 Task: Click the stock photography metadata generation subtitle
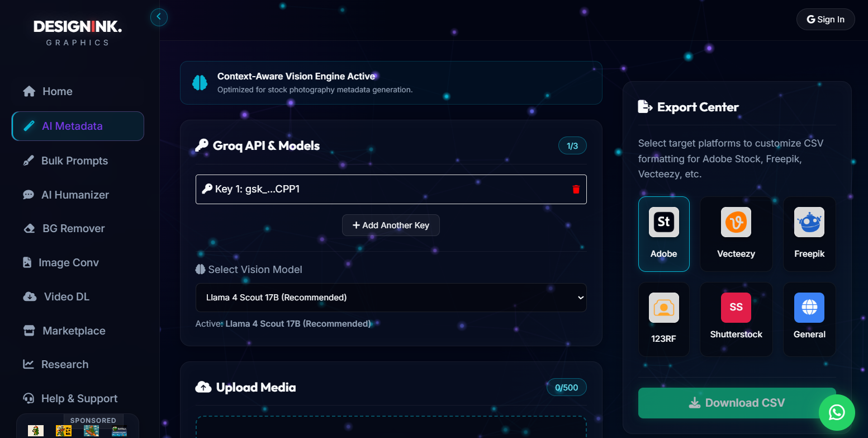click(x=315, y=90)
